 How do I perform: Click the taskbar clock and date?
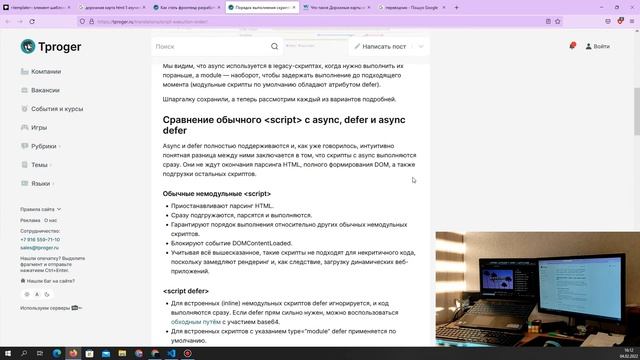click(x=628, y=353)
